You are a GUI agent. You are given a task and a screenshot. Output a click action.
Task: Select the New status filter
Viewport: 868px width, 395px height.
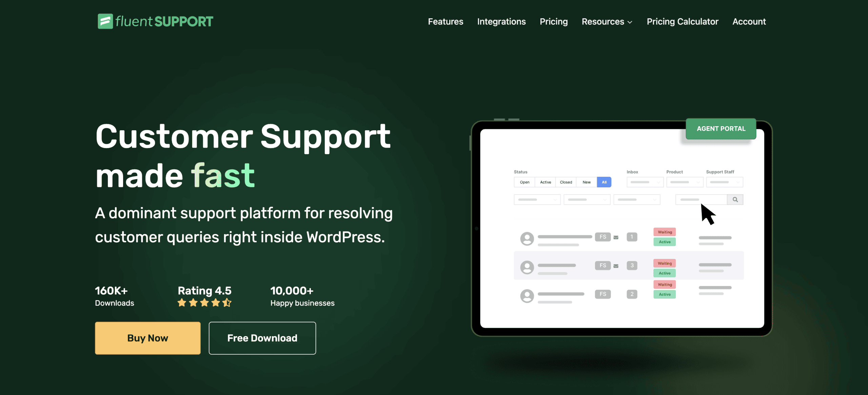pyautogui.click(x=587, y=182)
